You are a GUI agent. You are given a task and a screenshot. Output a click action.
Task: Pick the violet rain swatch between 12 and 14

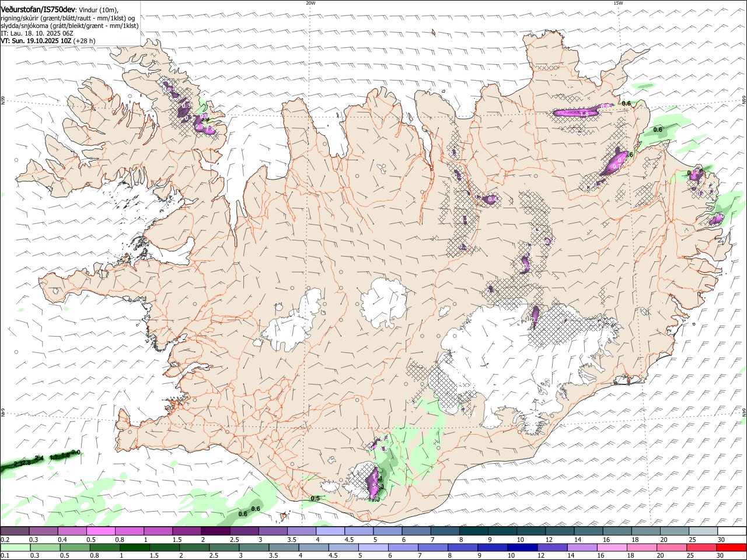point(551,548)
